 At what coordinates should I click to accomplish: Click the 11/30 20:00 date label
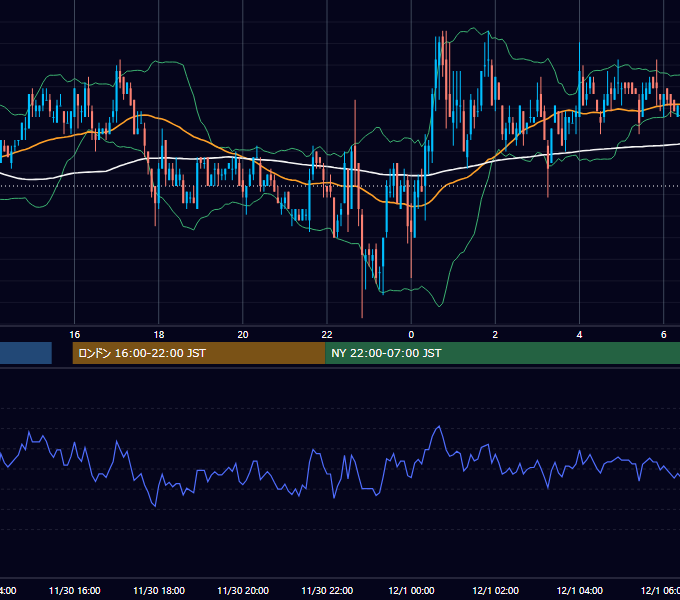(x=243, y=590)
